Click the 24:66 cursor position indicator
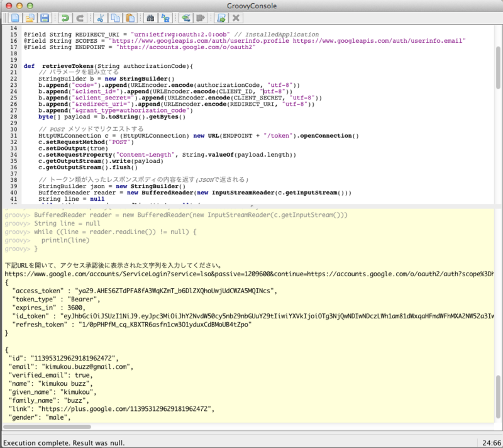503x448 pixels. pos(492,443)
